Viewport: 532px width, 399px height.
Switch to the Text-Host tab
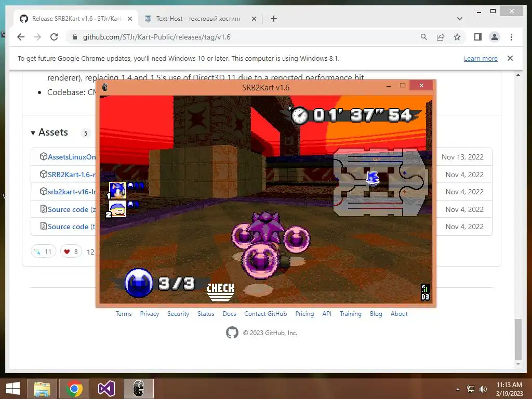click(198, 19)
